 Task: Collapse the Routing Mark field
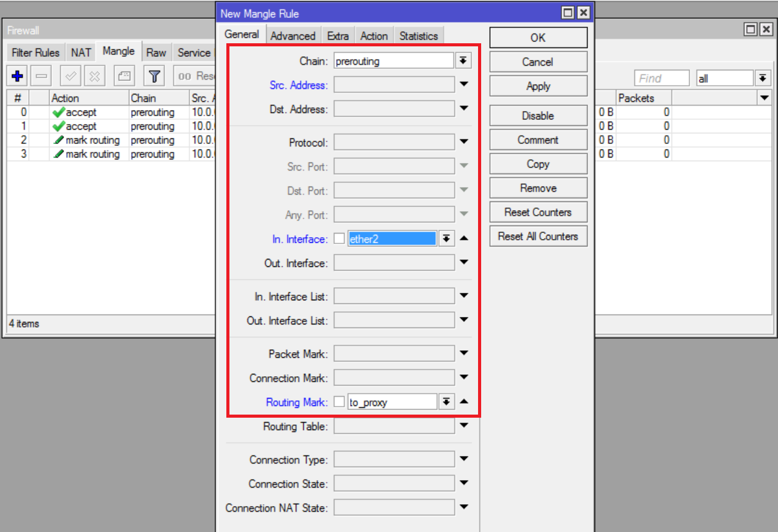[x=464, y=402]
